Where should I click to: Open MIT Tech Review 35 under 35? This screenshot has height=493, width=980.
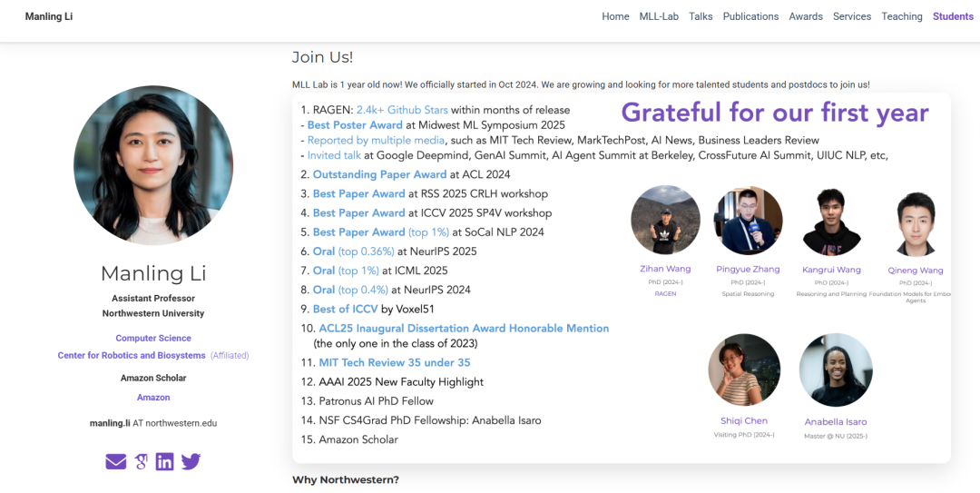(394, 362)
